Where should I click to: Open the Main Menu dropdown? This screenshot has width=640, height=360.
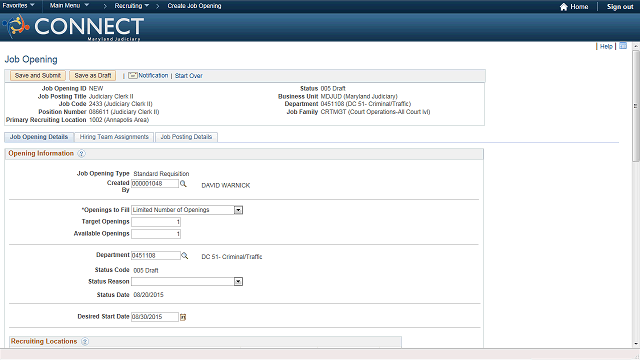tap(69, 5)
